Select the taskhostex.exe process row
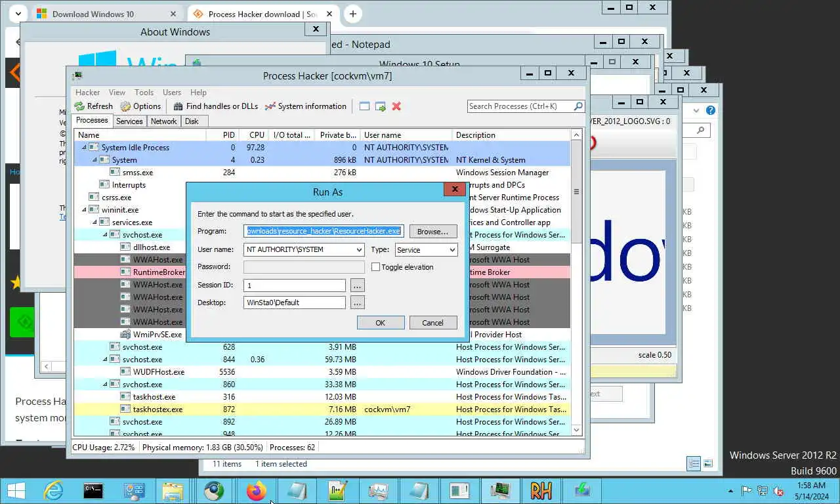The width and height of the screenshot is (840, 504). point(322,409)
